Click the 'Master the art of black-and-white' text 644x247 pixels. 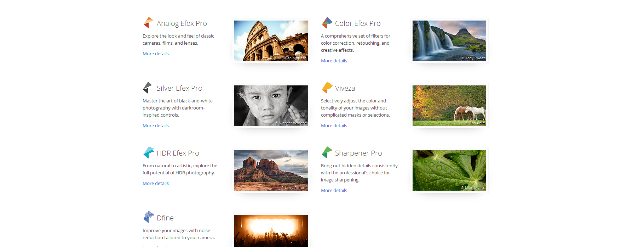point(178,108)
